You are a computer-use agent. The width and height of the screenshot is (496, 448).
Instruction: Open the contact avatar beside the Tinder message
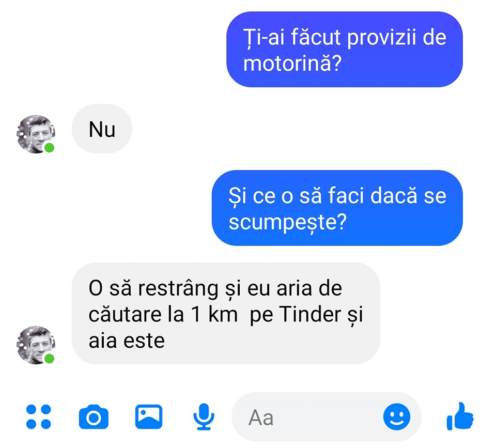36,345
